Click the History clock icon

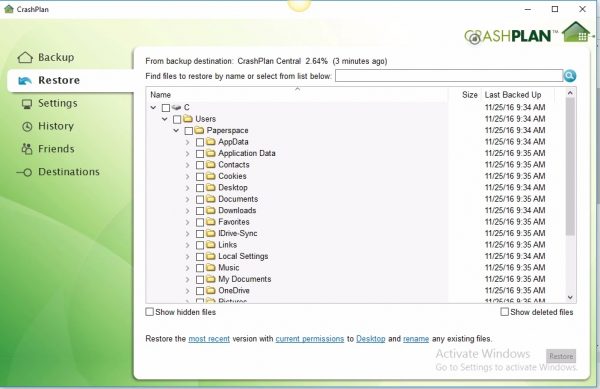click(27, 127)
